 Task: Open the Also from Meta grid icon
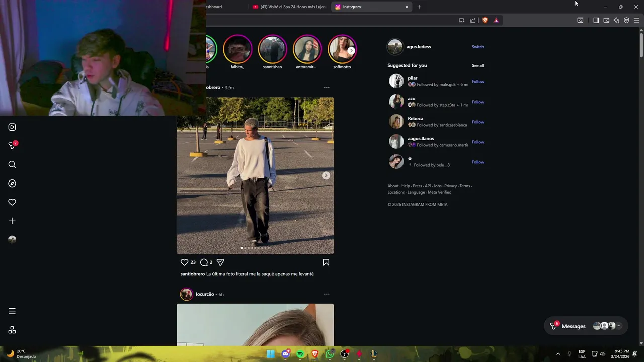[12, 330]
